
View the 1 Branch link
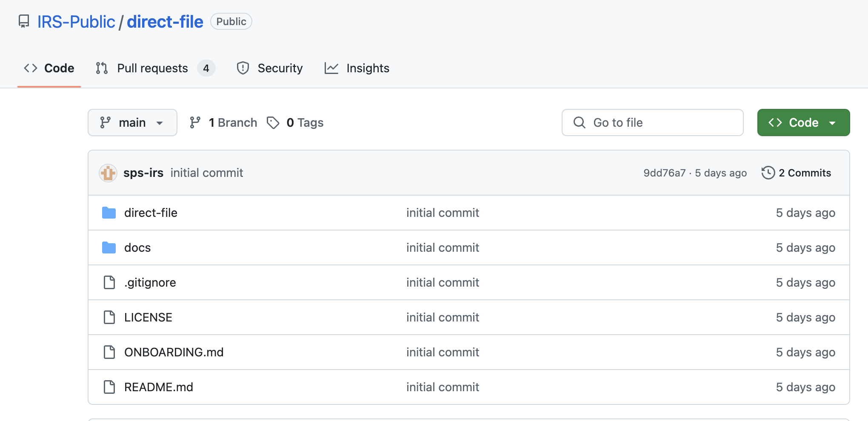click(x=223, y=122)
